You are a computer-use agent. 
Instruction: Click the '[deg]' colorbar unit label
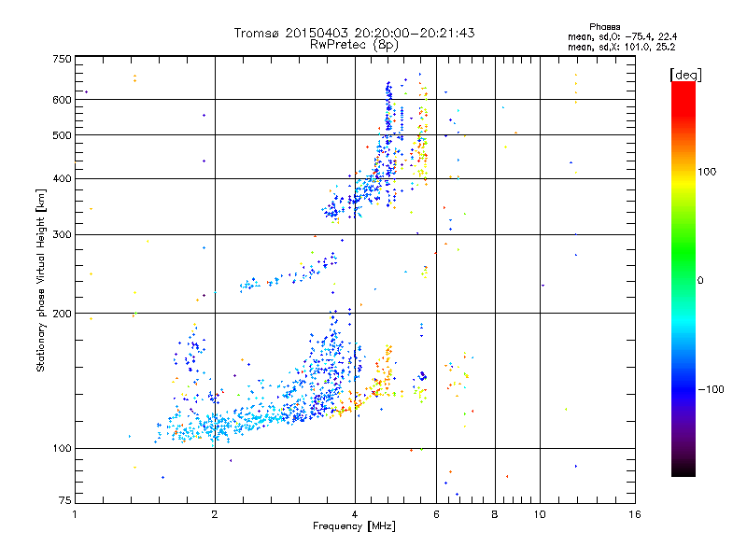685,75
